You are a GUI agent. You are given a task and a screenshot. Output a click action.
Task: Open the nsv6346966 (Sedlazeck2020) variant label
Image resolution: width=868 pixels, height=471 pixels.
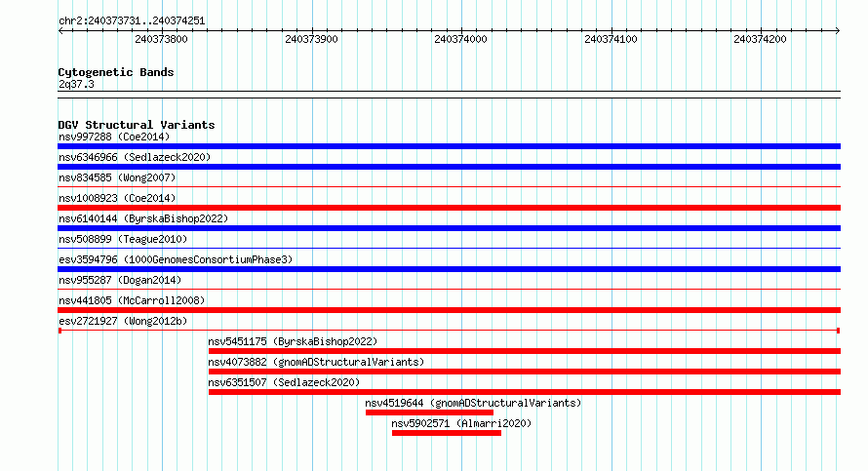coord(135,157)
